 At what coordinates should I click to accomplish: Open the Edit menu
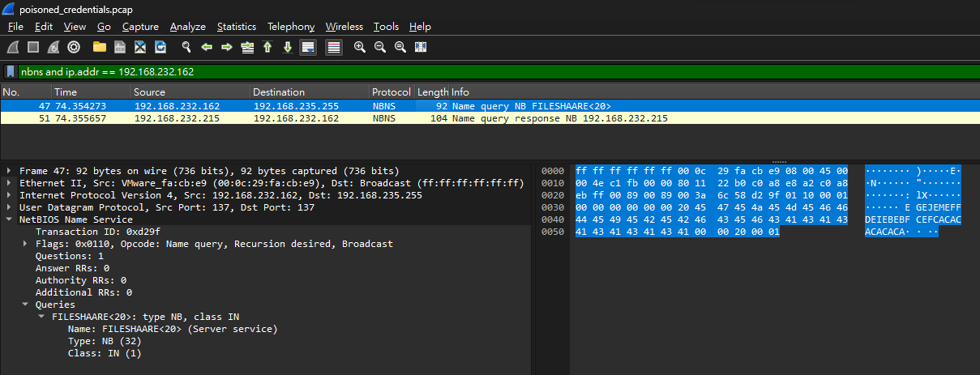coord(44,27)
